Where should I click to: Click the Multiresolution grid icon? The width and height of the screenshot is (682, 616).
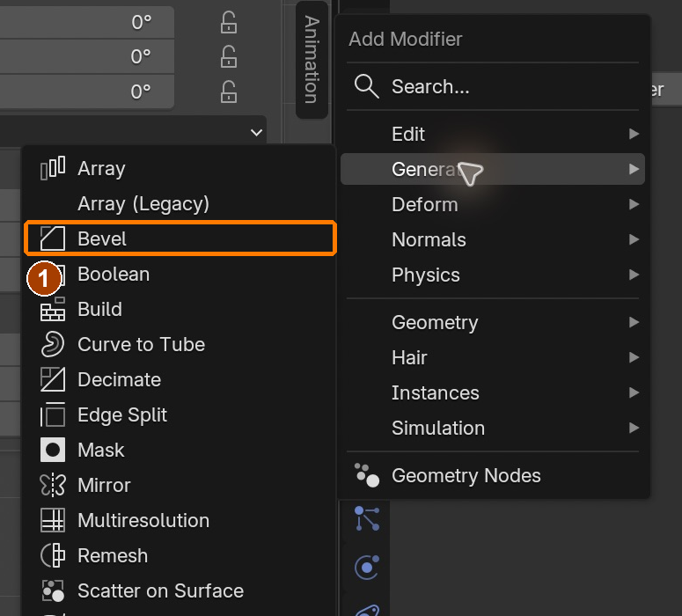(x=53, y=520)
